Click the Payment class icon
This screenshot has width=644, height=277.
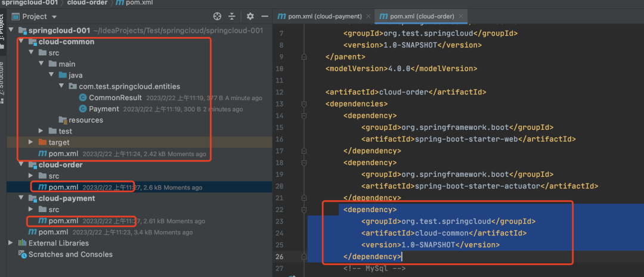pos(82,109)
